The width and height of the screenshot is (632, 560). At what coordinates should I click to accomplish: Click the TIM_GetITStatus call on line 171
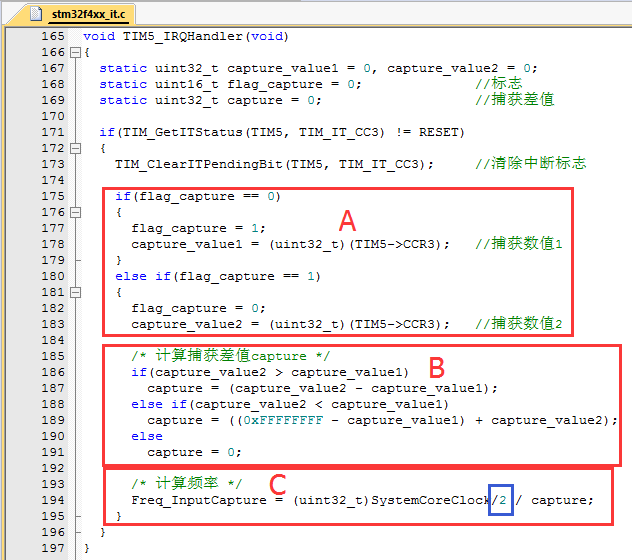(x=183, y=132)
